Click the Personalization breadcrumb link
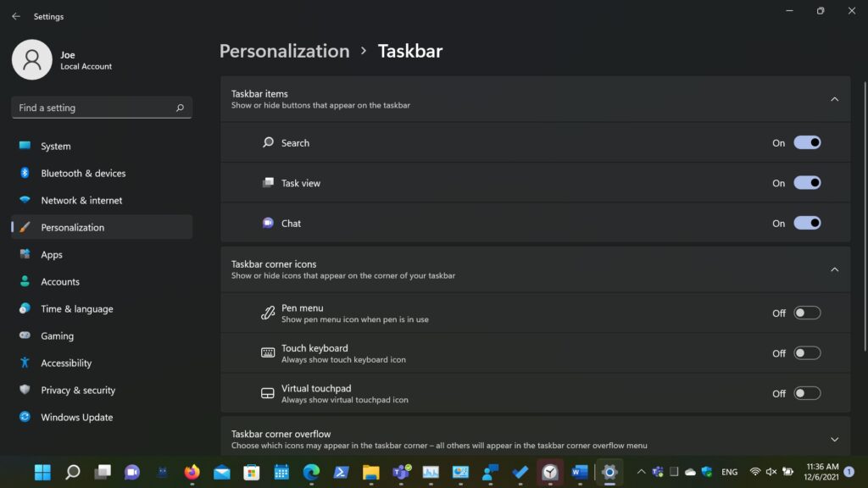Viewport: 868px width, 488px height. (284, 51)
